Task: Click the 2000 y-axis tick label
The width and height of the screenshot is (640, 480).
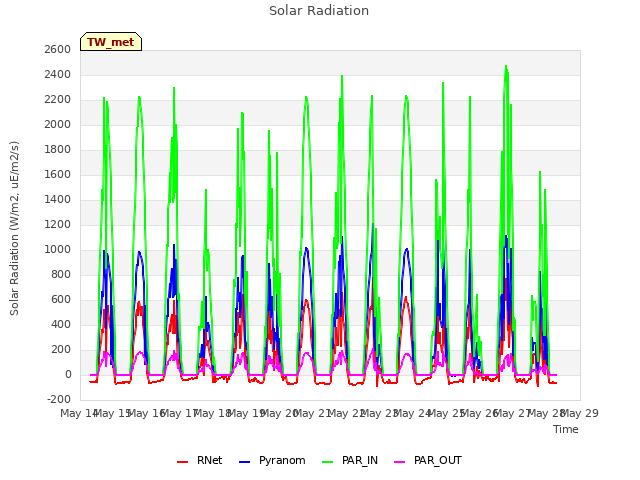Action: [58, 124]
